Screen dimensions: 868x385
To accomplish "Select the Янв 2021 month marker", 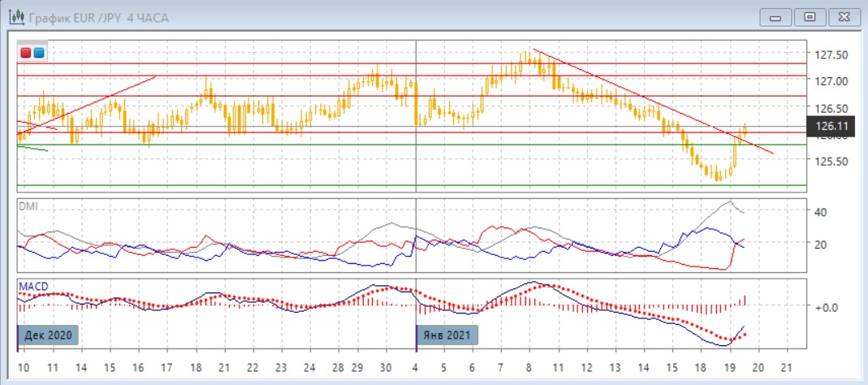I will click(447, 335).
